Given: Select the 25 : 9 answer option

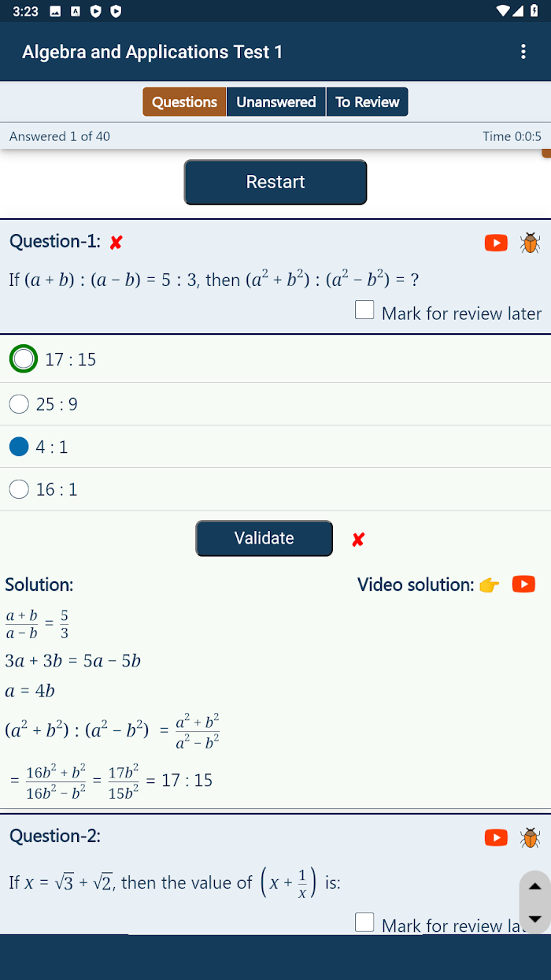Looking at the screenshot, I should click(x=275, y=404).
